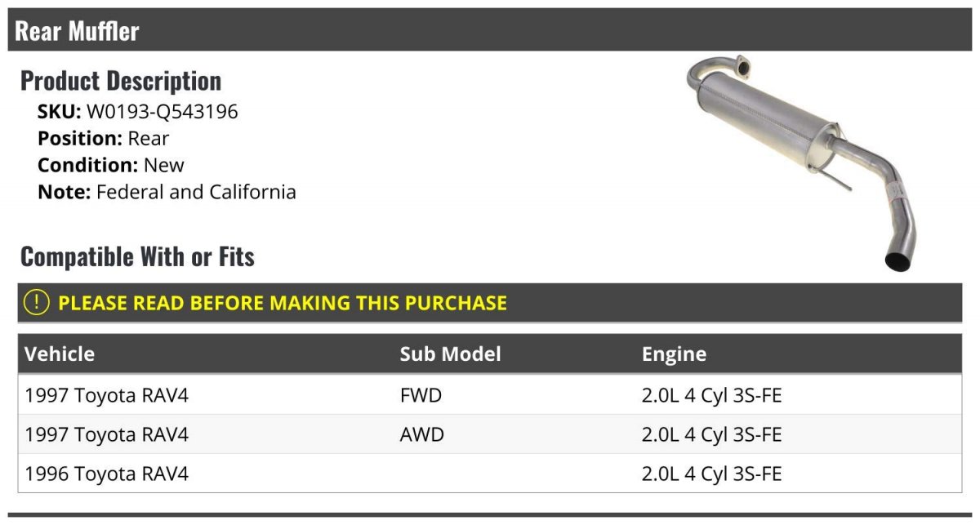Click the Note: Federal and California line
Viewport: 980px width, 525px height.
[x=167, y=192]
